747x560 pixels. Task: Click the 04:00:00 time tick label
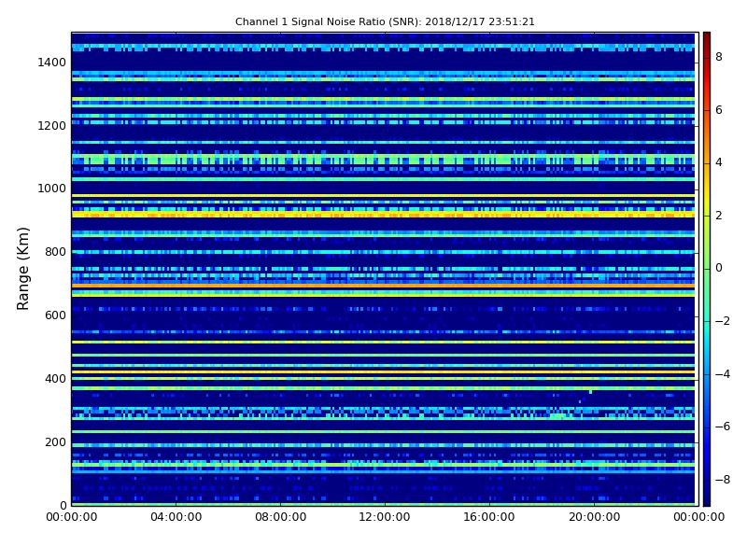176,517
